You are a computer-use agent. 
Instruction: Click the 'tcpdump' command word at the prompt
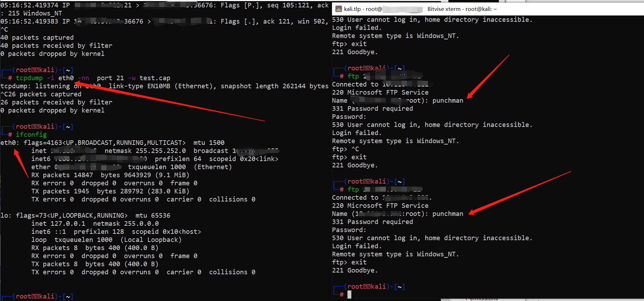(29, 78)
